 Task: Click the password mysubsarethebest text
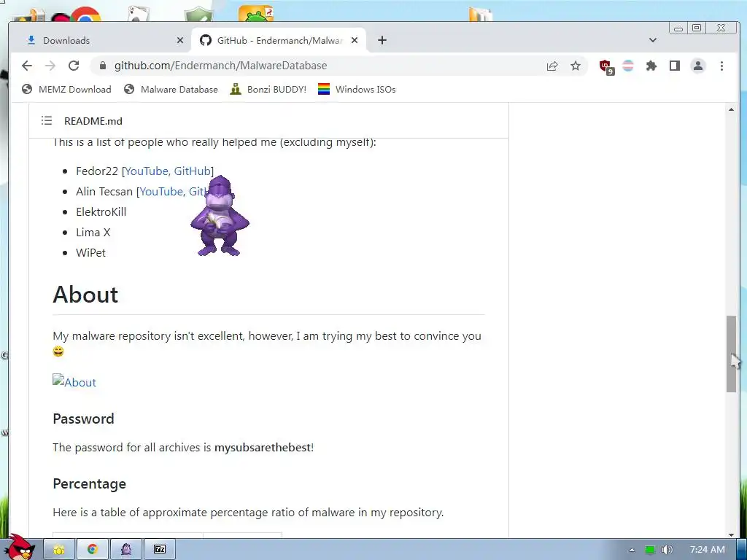pyautogui.click(x=263, y=448)
